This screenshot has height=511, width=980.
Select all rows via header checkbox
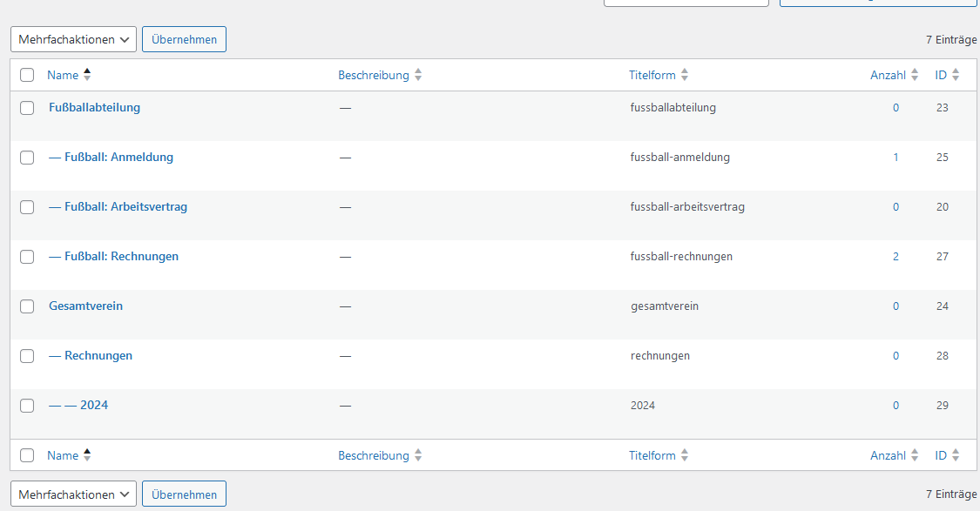(27, 75)
